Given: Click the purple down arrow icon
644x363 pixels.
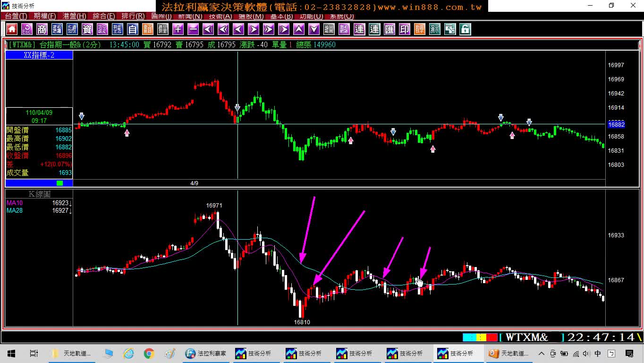Looking at the screenshot, I should click(314, 29).
